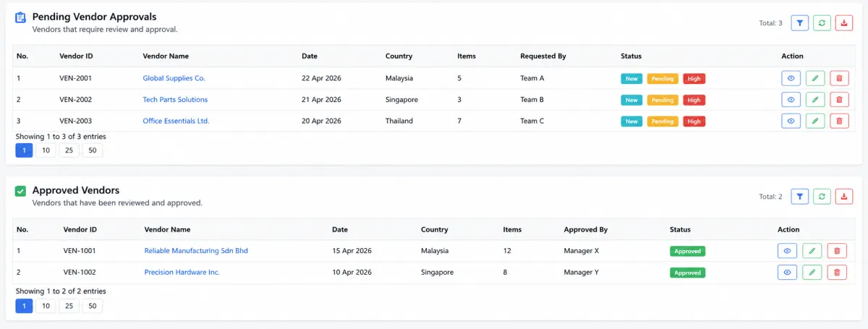
Task: Click Vendor Name header in Pending table
Action: (x=166, y=56)
